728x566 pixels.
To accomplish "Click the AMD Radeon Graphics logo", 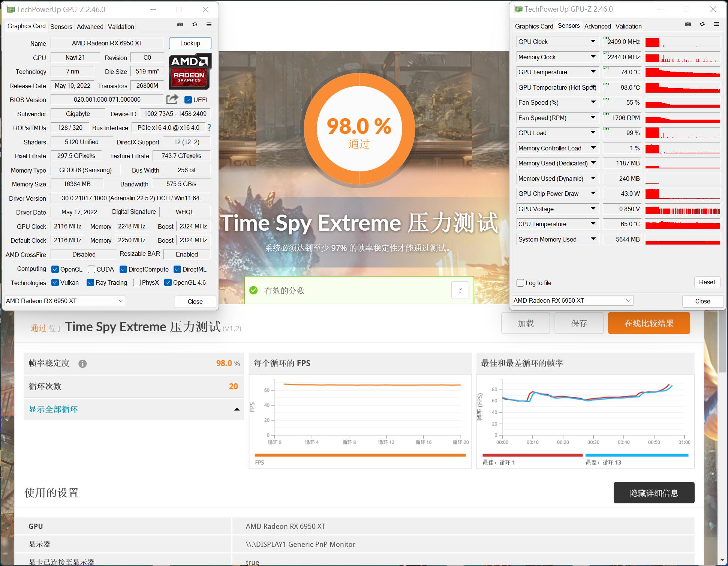I will coord(189,71).
